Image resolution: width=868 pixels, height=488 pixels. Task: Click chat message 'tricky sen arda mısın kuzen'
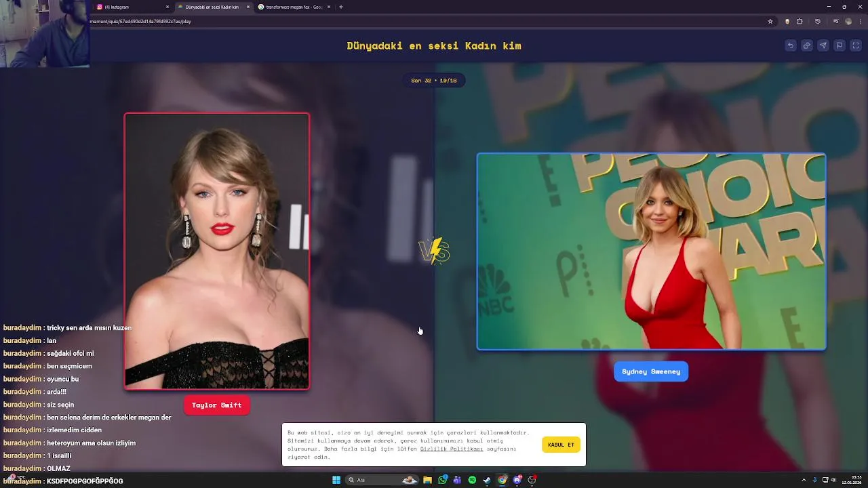89,327
